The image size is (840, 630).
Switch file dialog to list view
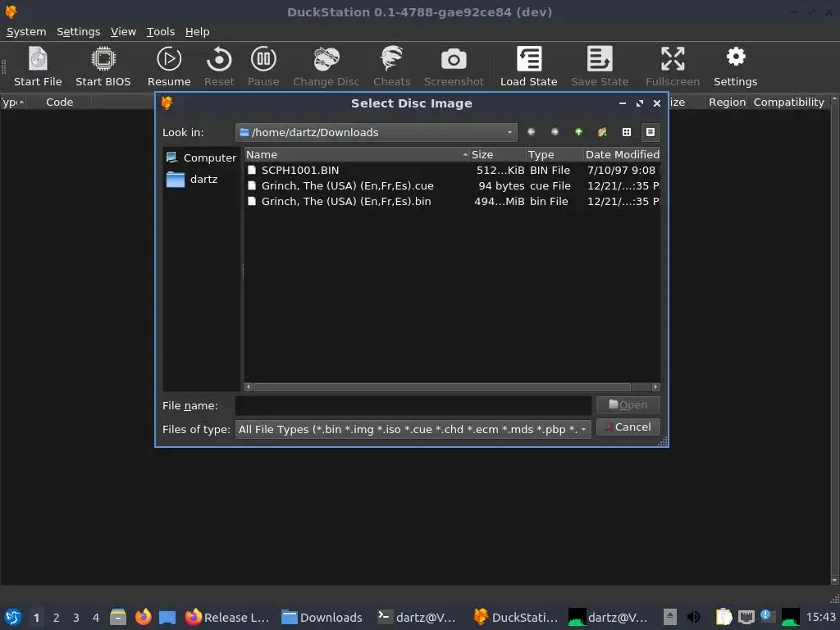[x=626, y=132]
